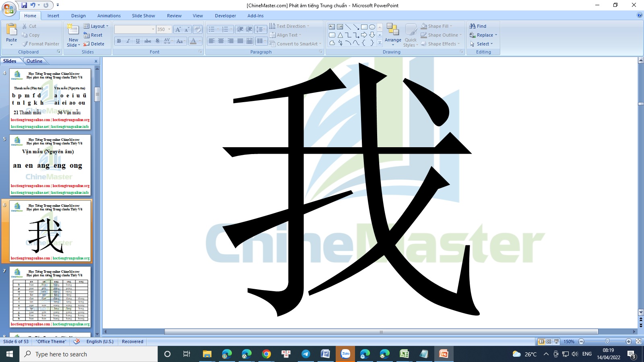Switch to the Outline pane tab
This screenshot has width=644, height=362.
tap(34, 61)
